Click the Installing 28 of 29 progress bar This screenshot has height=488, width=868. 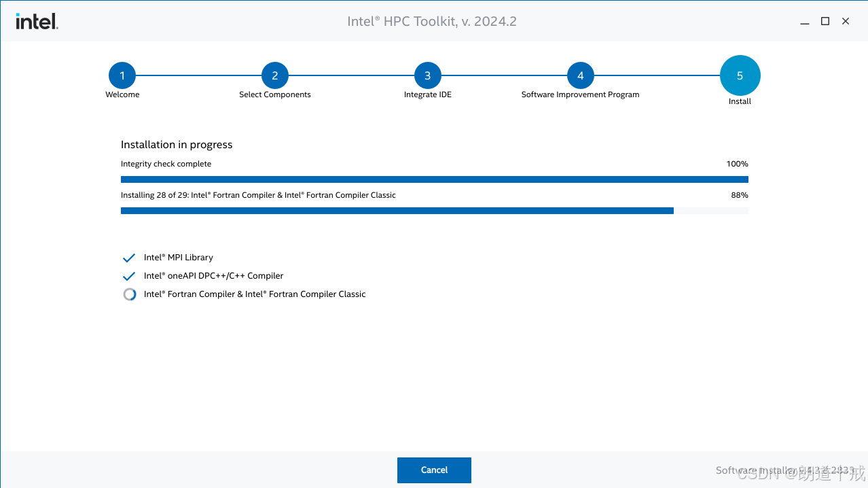435,211
